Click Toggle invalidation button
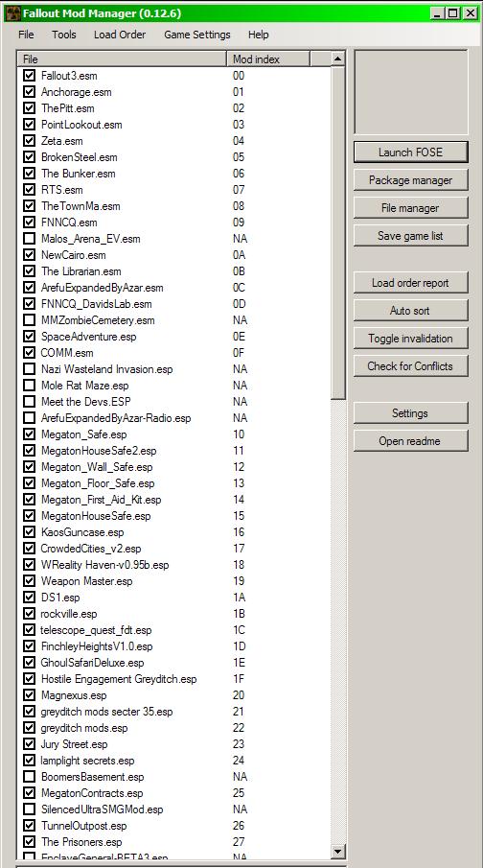The width and height of the screenshot is (483, 868). click(410, 339)
